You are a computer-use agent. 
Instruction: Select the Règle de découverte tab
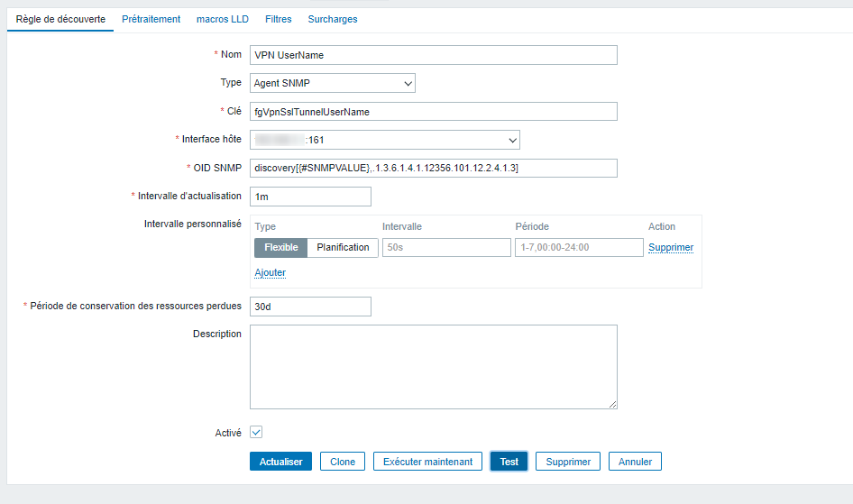(x=60, y=19)
